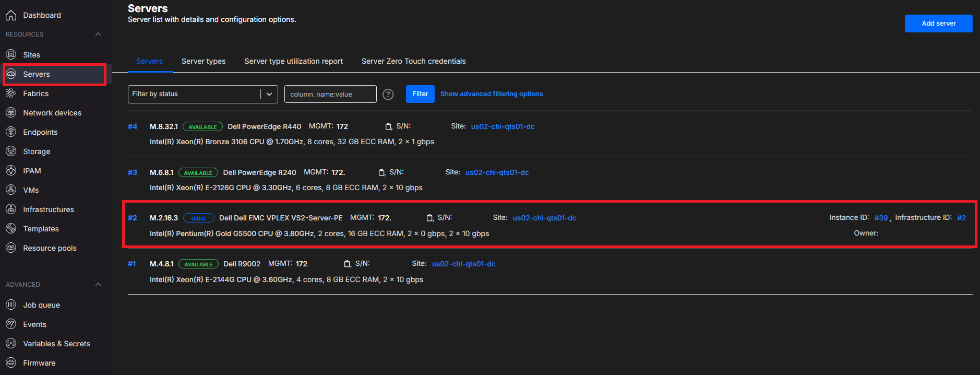Click the Firmware sidebar icon
The image size is (980, 375).
(11, 363)
